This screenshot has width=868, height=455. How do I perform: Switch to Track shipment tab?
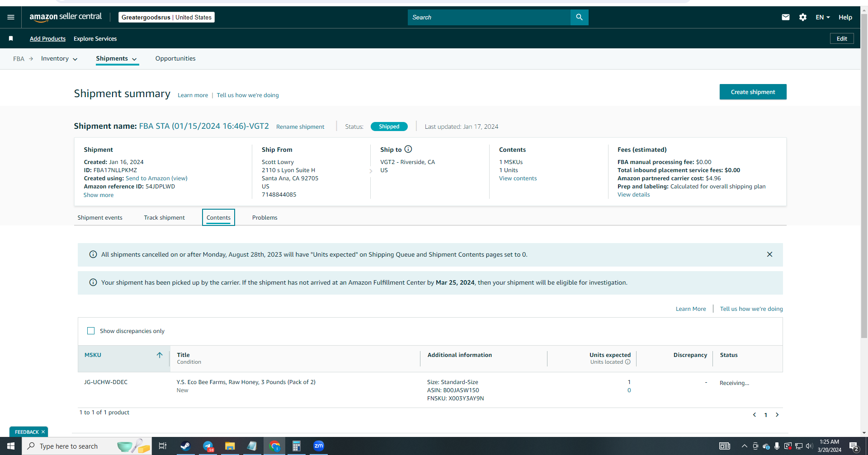click(164, 217)
